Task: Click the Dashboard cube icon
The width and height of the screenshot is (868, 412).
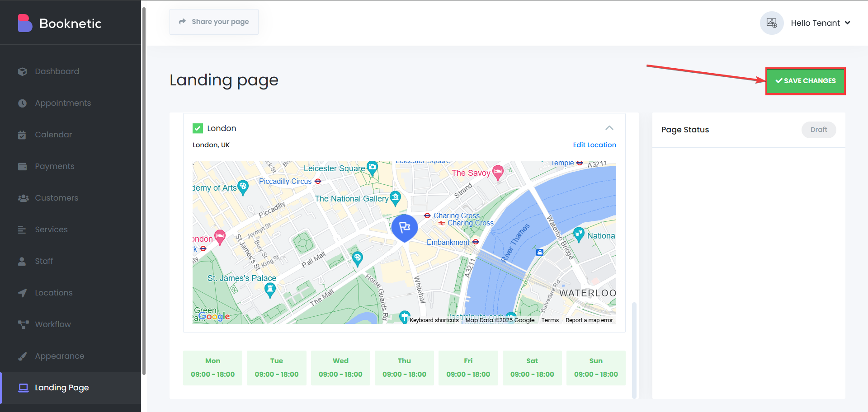Action: [x=22, y=71]
